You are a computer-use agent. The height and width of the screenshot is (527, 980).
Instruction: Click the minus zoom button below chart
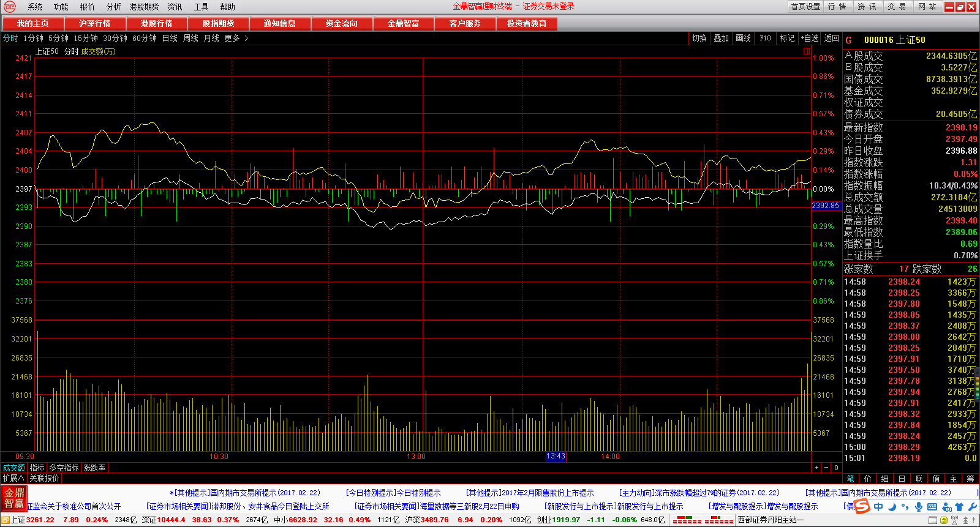point(826,468)
